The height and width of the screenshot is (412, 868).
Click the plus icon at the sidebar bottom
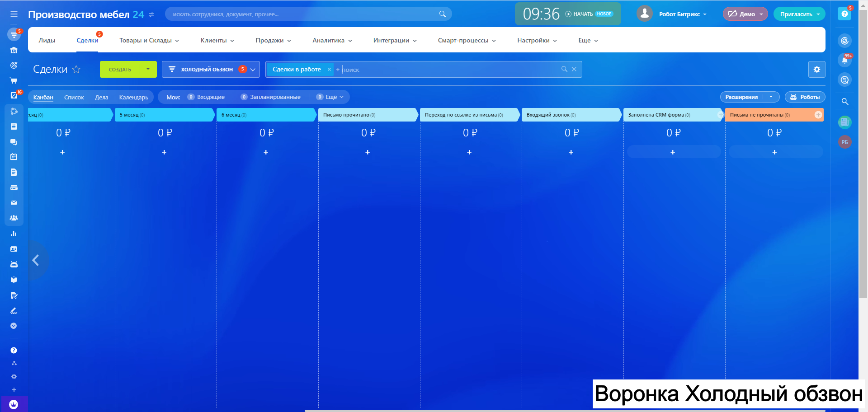click(x=14, y=389)
